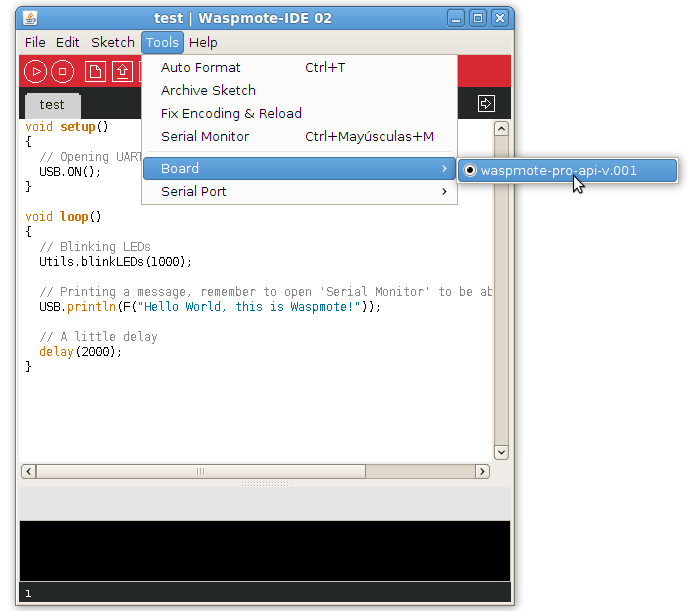The width and height of the screenshot is (691, 611).
Task: Click the 'USB.println' Hello World line
Action: [210, 307]
